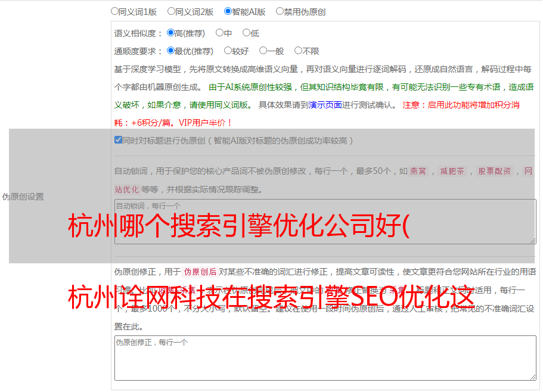The image size is (543, 392).
Task: Select the 同义词2版 radio option
Action: [171, 11]
